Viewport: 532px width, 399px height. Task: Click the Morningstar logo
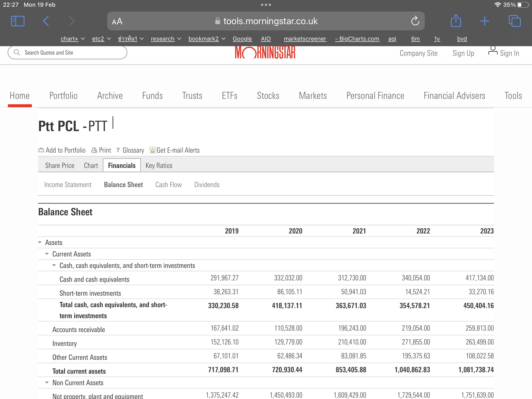point(265,52)
